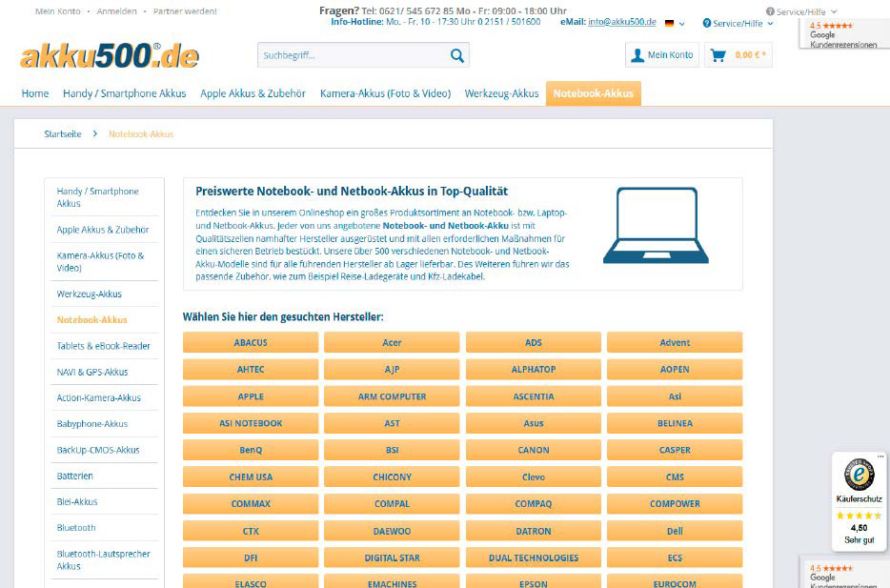Choose the BenQ manufacturer button
This screenshot has width=890, height=588.
click(251, 450)
